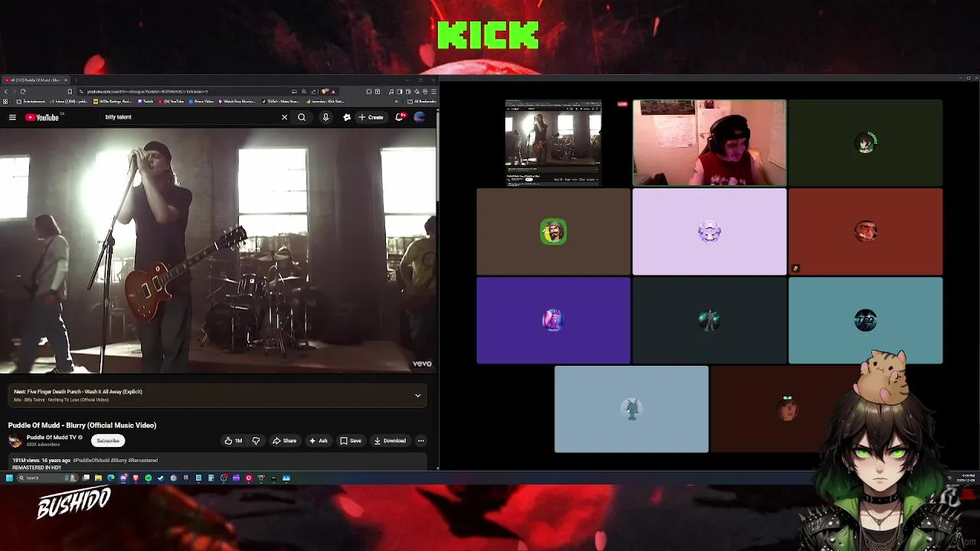Share the Blurry video
980x551 pixels.
tap(285, 441)
